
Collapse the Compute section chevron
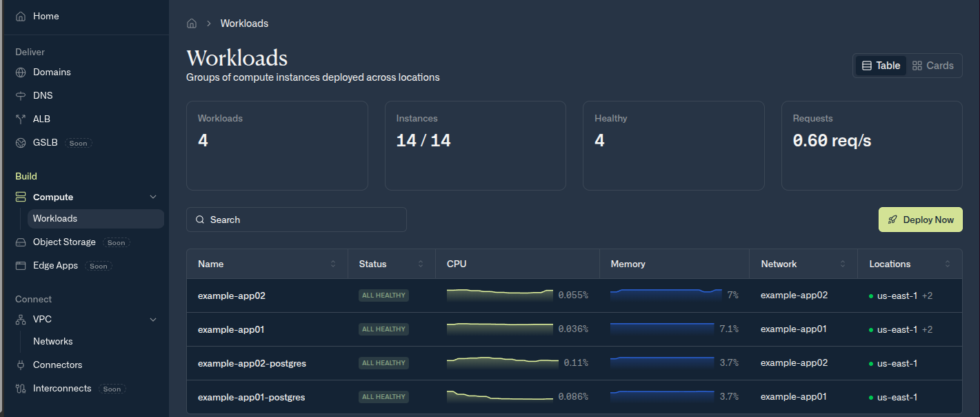[x=153, y=197]
